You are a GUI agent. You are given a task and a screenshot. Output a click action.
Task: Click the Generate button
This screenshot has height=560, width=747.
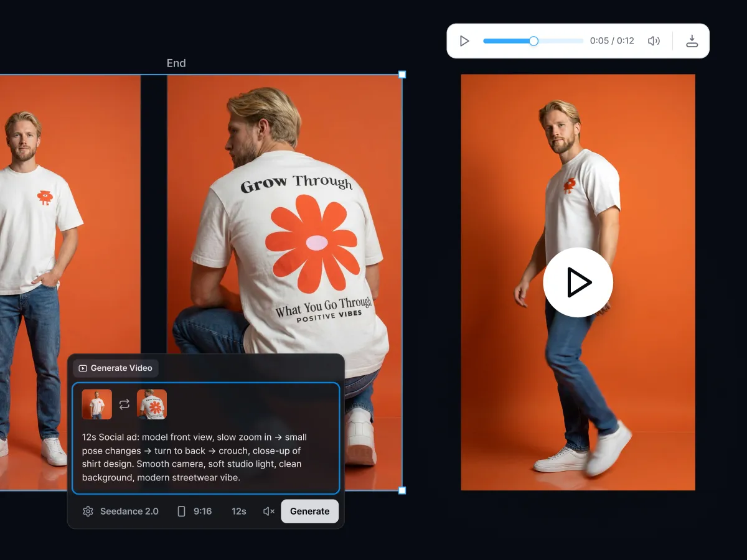click(x=310, y=511)
